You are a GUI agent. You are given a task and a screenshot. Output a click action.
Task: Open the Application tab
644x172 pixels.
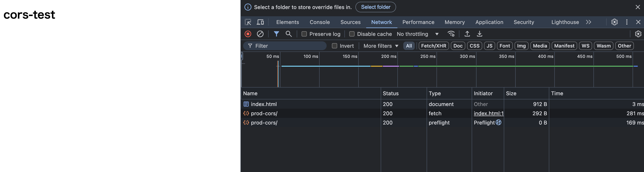point(489,22)
